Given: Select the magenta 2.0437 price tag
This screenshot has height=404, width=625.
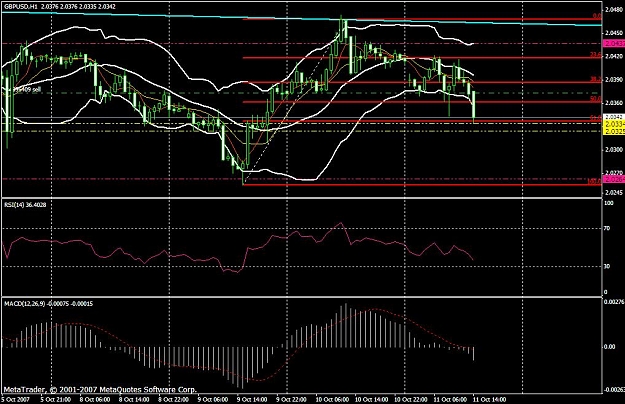Looking at the screenshot, I should (x=614, y=43).
